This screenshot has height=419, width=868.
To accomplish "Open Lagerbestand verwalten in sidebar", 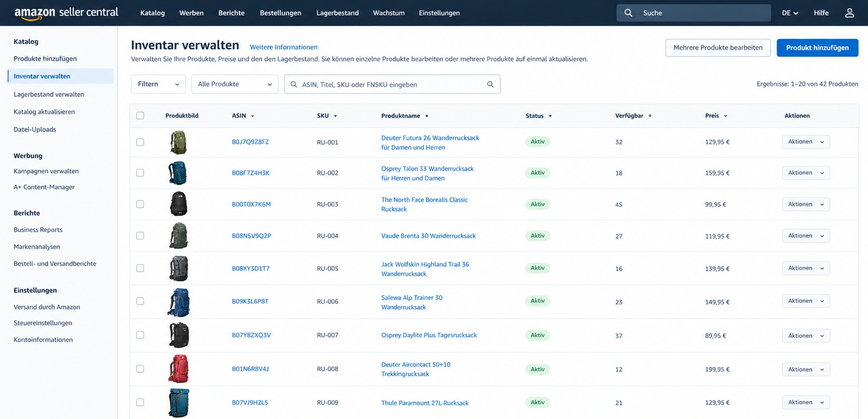I will tap(49, 94).
